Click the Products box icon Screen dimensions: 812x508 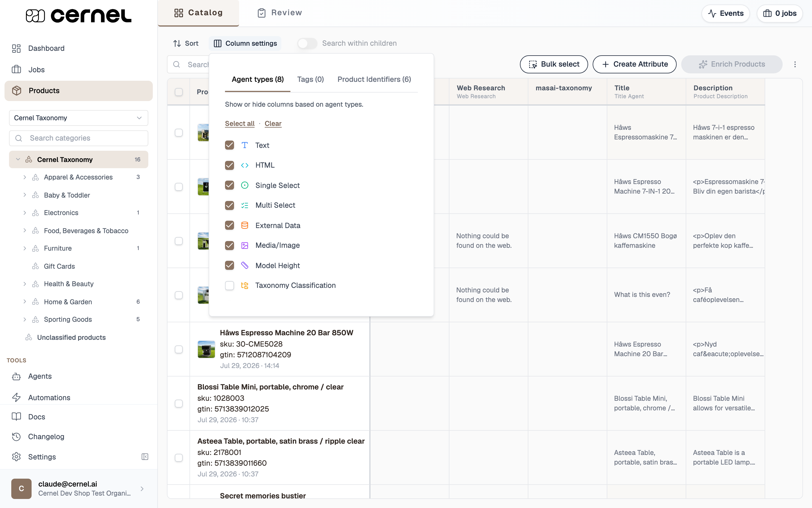(x=17, y=91)
